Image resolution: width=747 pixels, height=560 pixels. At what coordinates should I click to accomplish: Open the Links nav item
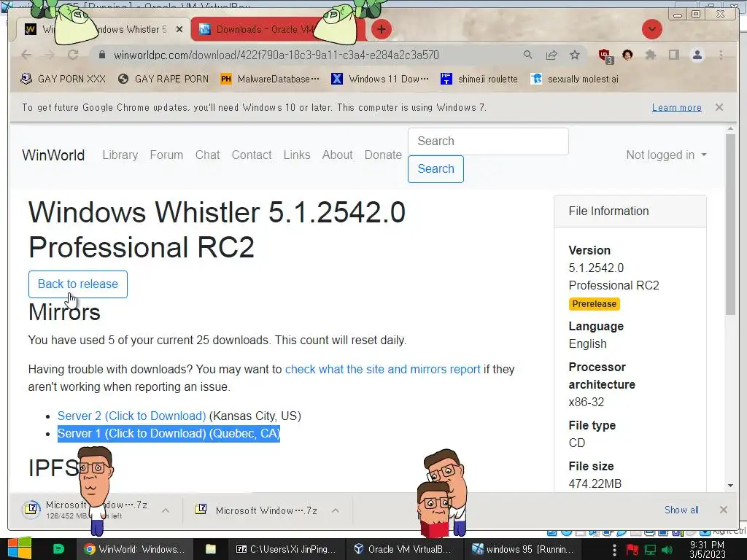pos(297,155)
